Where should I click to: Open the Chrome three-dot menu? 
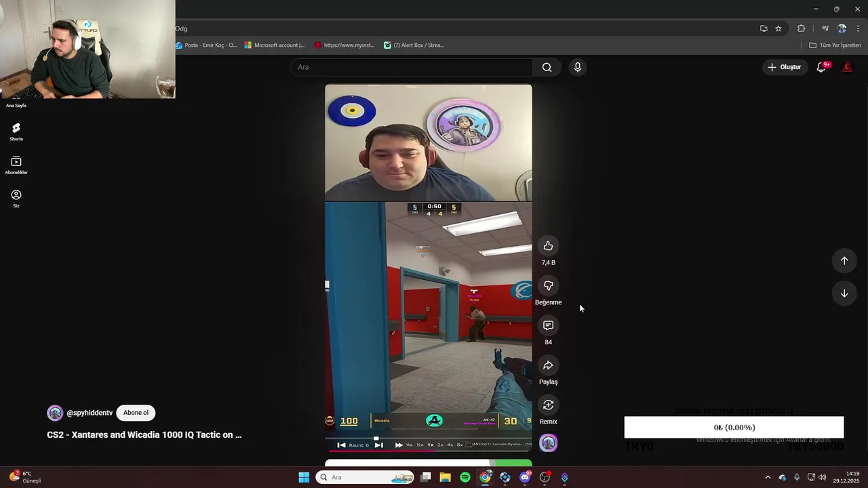(x=858, y=28)
